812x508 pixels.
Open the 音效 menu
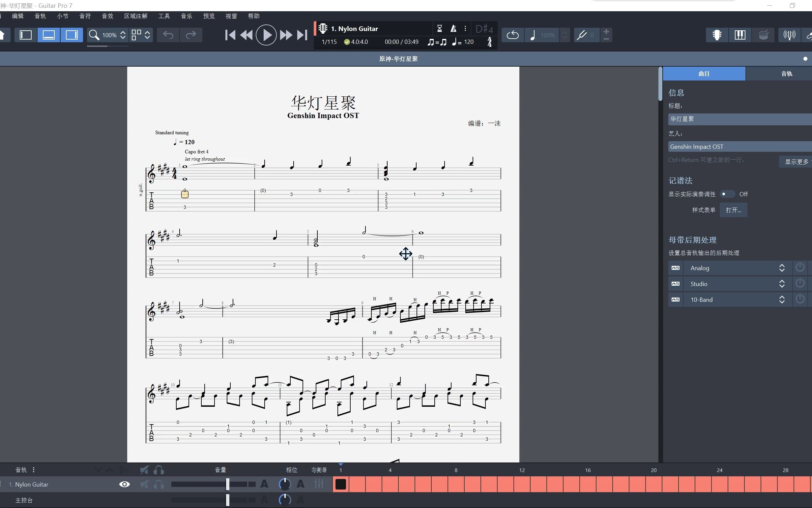click(x=108, y=16)
